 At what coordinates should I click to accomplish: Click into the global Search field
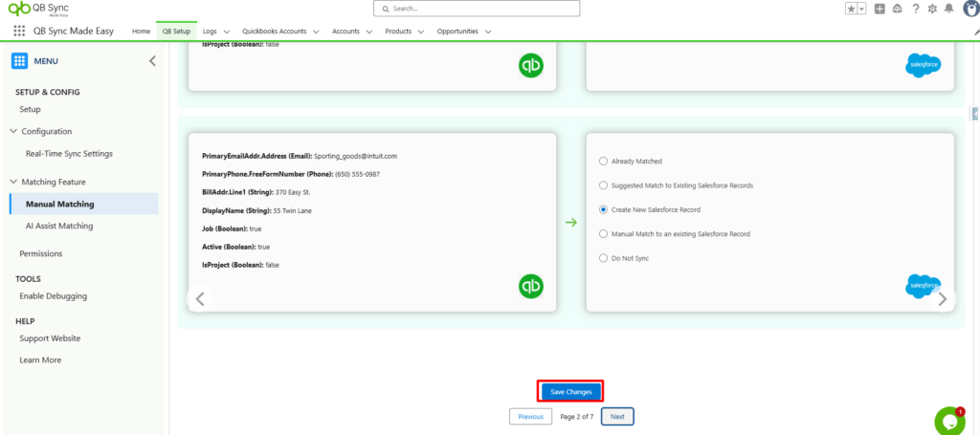tap(477, 9)
